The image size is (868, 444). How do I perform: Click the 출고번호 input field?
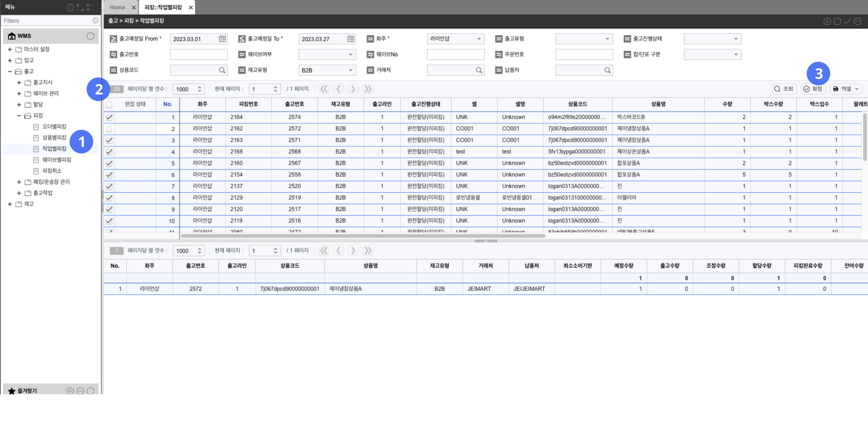[x=198, y=55]
